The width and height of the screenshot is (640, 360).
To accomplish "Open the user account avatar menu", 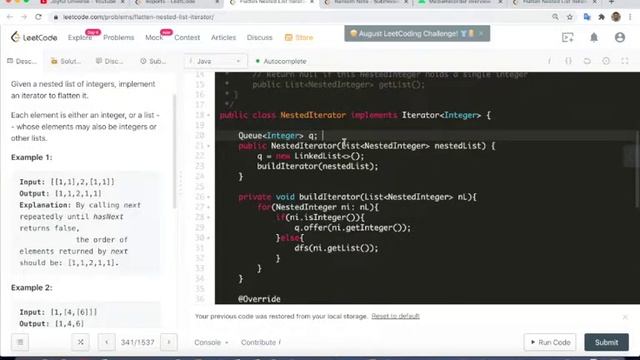I will [x=620, y=37].
